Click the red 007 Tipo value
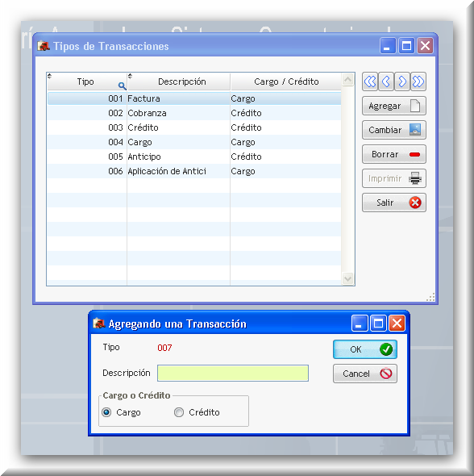The image size is (474, 476). (164, 348)
